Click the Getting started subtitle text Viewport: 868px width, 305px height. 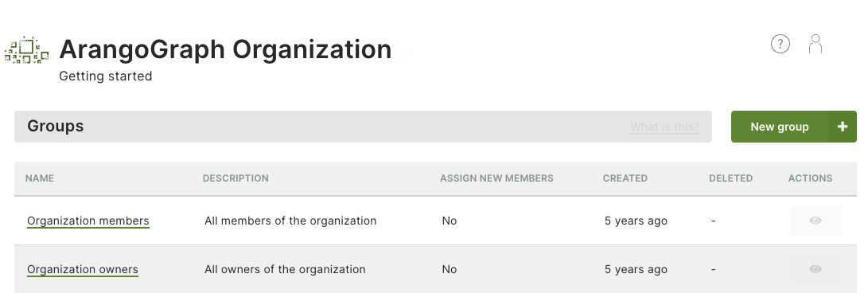click(105, 76)
